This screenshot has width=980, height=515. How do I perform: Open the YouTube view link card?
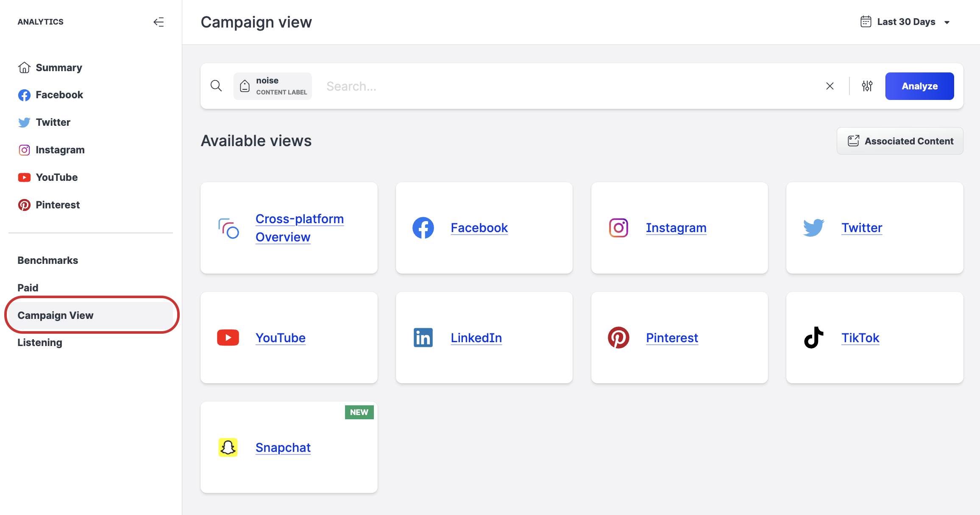point(280,338)
